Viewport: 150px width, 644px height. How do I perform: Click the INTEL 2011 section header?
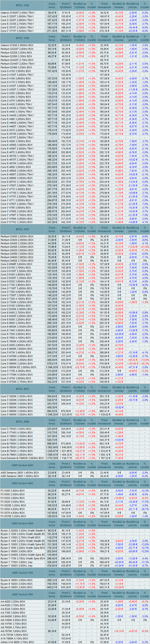[22, 389]
